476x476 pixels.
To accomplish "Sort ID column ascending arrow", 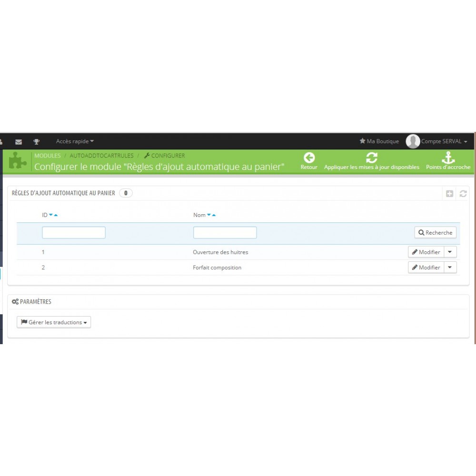I will [56, 215].
